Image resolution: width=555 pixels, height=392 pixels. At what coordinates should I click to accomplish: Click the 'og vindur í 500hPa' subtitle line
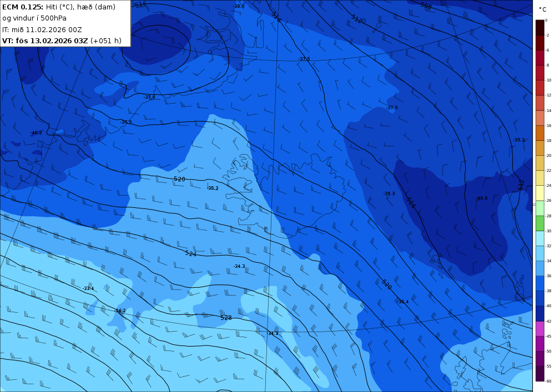coord(34,18)
